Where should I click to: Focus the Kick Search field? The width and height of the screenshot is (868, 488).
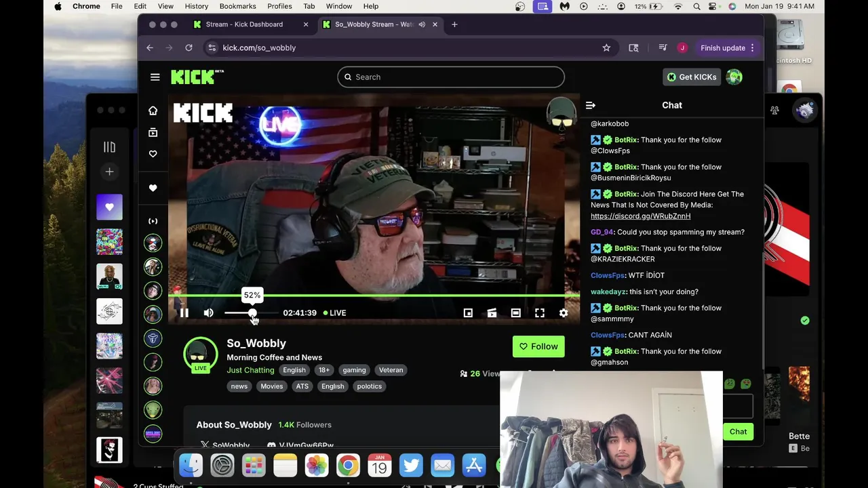click(451, 77)
